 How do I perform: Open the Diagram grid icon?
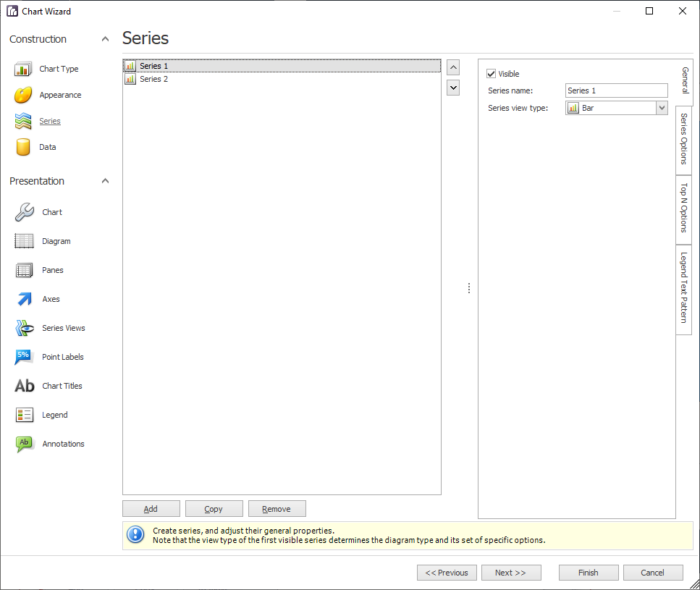click(25, 241)
